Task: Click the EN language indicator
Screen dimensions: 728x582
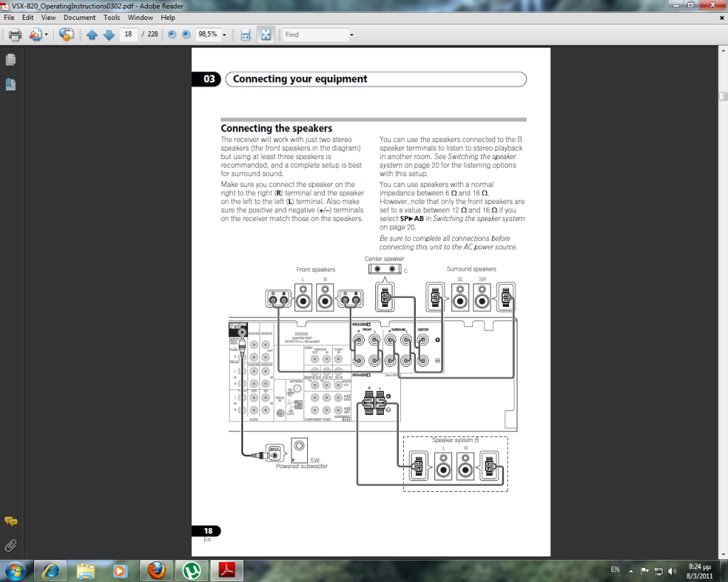Action: tap(615, 569)
